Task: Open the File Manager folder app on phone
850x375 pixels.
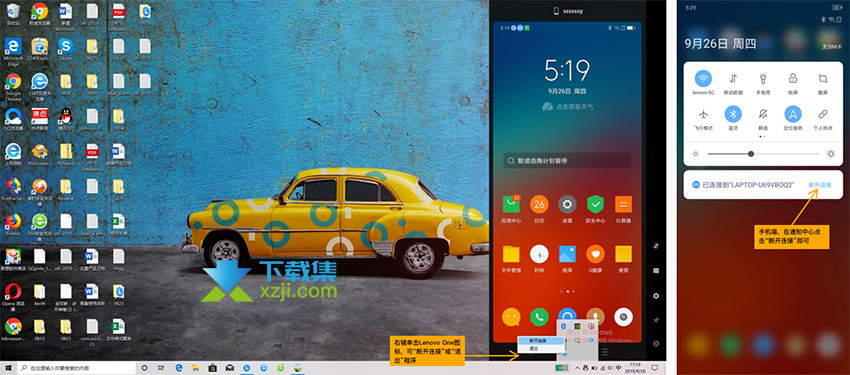Action: tap(511, 254)
